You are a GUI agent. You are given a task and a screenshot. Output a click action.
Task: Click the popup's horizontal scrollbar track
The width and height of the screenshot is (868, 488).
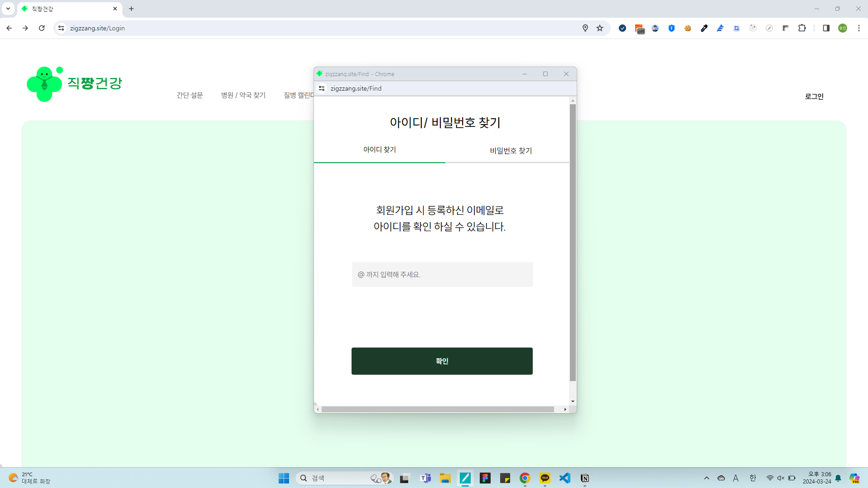[x=438, y=410]
